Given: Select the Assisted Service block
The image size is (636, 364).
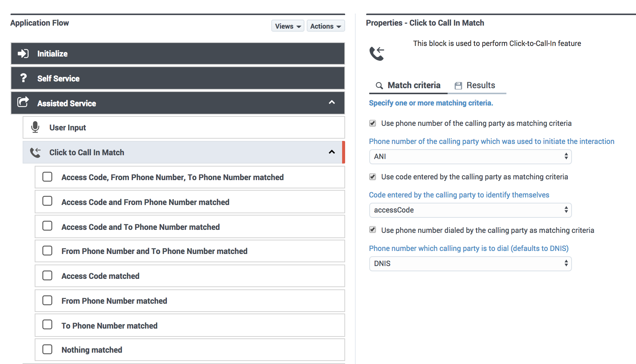Looking at the screenshot, I should pyautogui.click(x=178, y=103).
